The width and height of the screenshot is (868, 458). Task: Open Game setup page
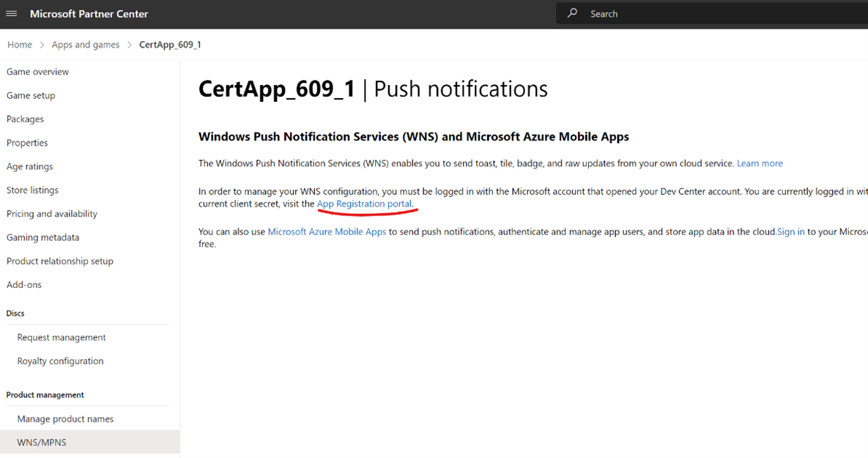[x=31, y=96]
